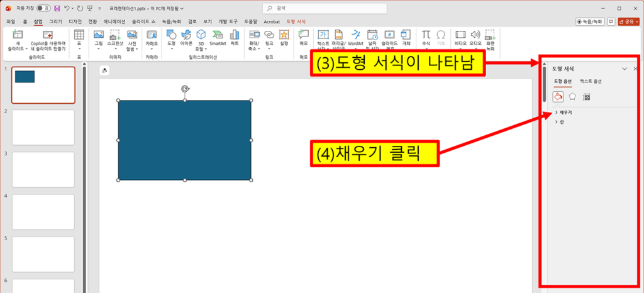The height and width of the screenshot is (293, 644).
Task: Click the 메모 (Comment) ribbon icon
Action: (x=304, y=35)
